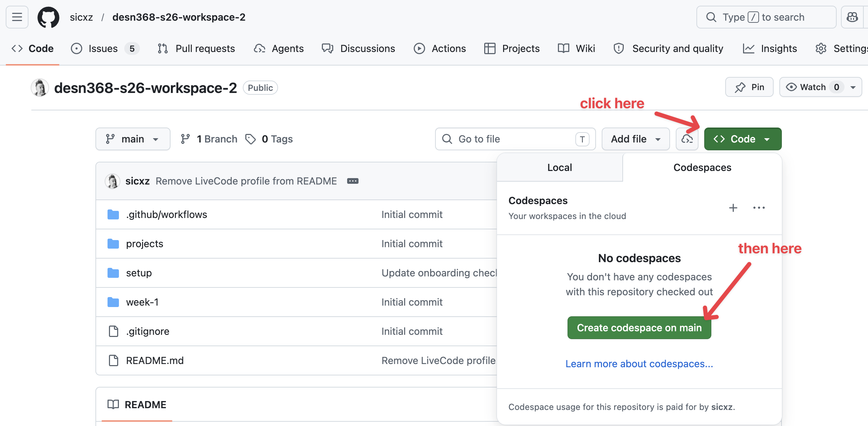The height and width of the screenshot is (426, 868).
Task: Open the week-1 folder
Action: (x=142, y=302)
